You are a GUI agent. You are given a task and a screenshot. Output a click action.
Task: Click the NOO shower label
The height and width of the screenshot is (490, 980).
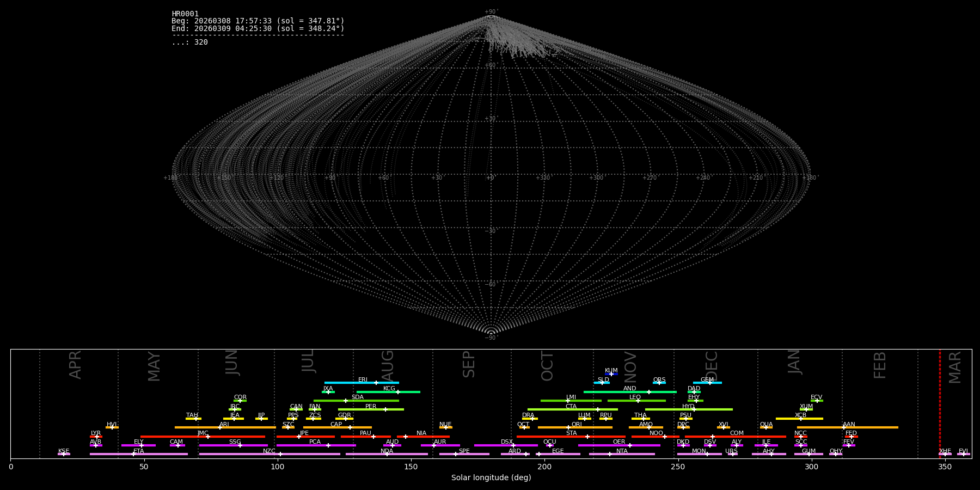pyautogui.click(x=656, y=433)
